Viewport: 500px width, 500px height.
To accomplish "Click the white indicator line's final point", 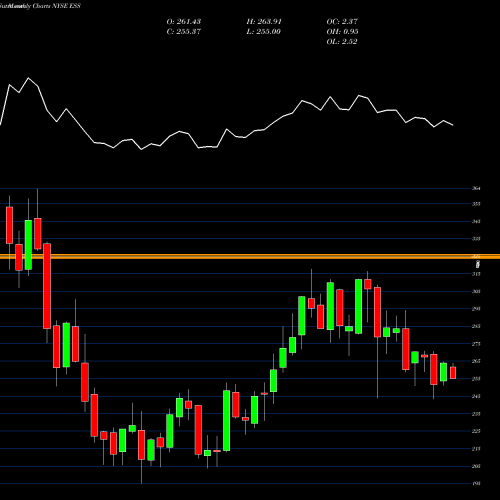I will [x=453, y=125].
